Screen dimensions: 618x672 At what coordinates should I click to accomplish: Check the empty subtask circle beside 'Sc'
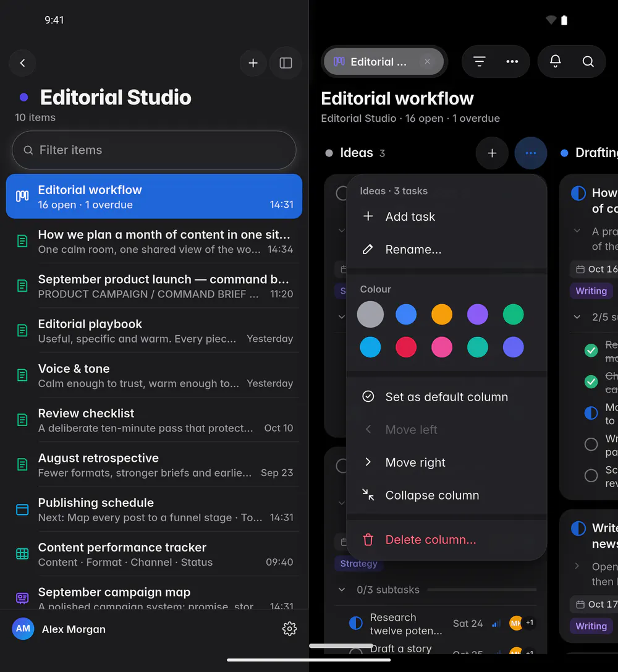pos(591,475)
